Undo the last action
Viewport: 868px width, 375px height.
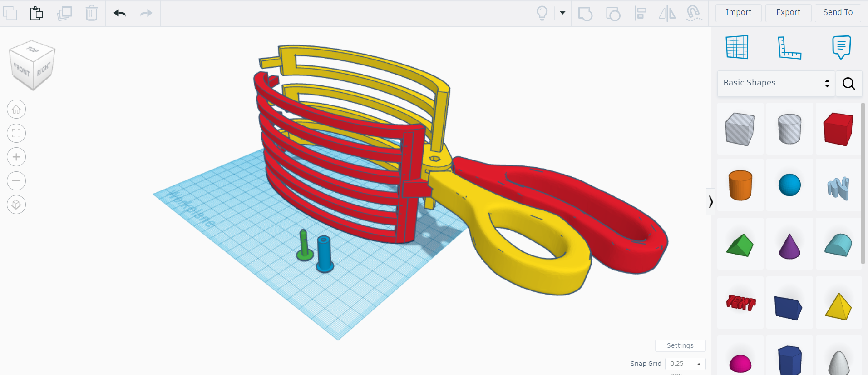pos(120,13)
